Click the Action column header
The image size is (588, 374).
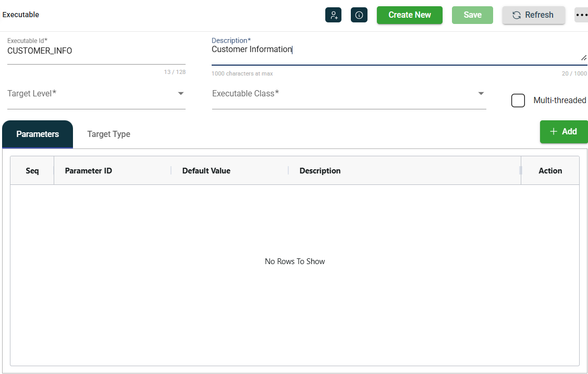tap(550, 171)
